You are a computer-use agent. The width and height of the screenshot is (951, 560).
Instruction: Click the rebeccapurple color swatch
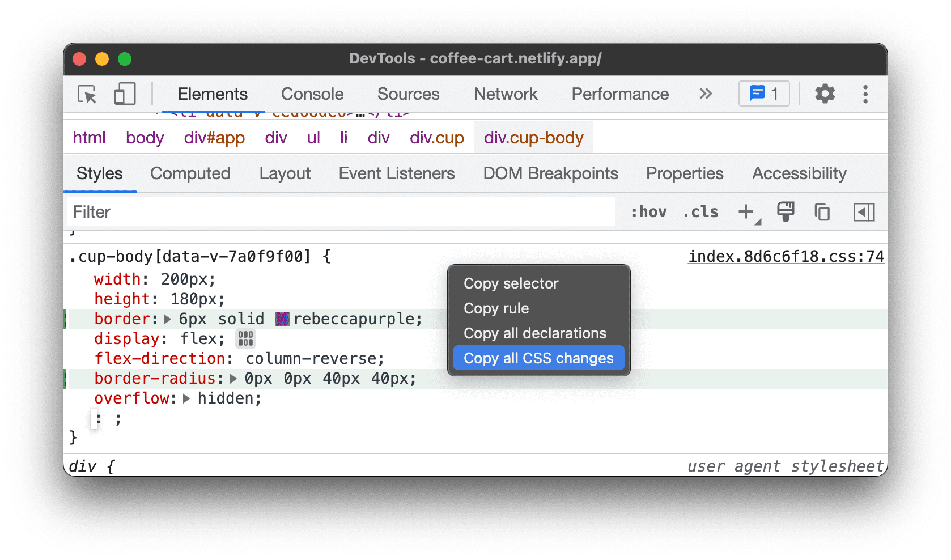tap(281, 319)
